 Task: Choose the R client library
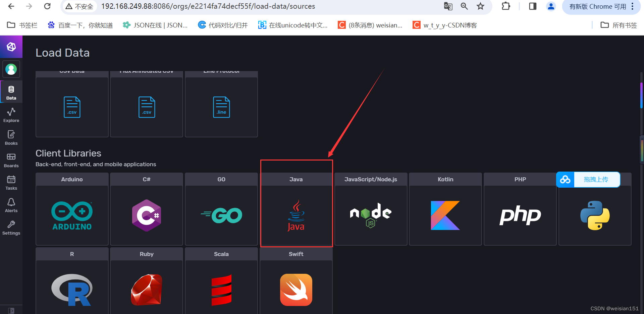(72, 281)
